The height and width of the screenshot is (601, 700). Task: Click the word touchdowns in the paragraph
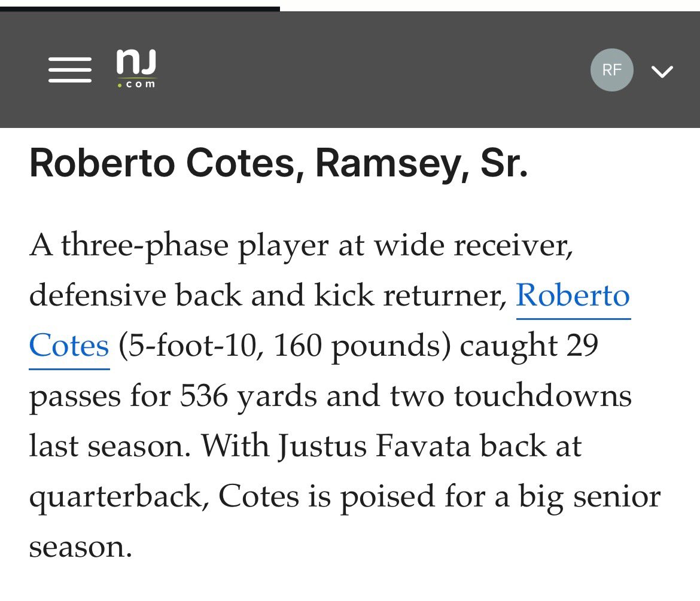tap(543, 396)
